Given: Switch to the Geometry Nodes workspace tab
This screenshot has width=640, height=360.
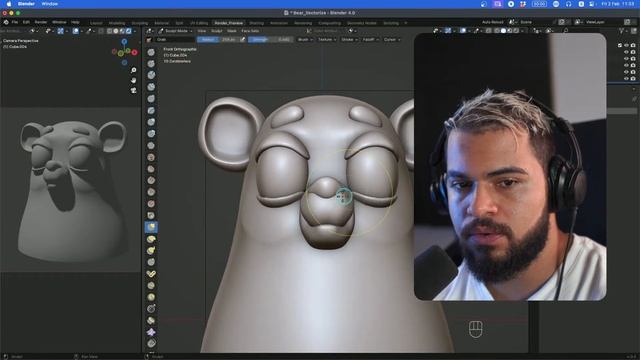Looking at the screenshot, I should (362, 23).
